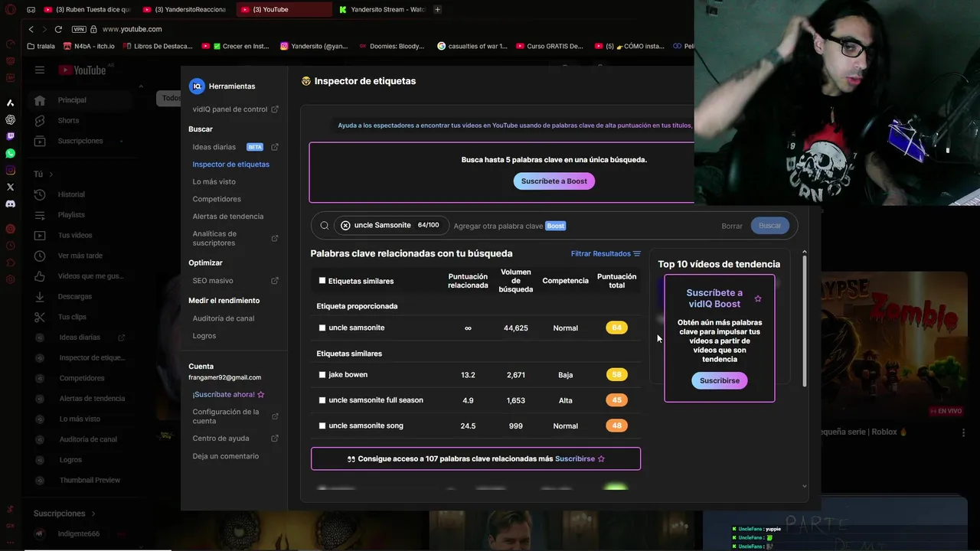Click external link icon next to SEO masivo

pyautogui.click(x=275, y=281)
